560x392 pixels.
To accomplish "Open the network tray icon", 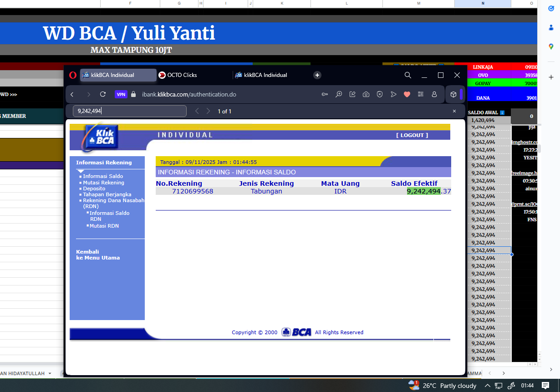I will [499, 386].
